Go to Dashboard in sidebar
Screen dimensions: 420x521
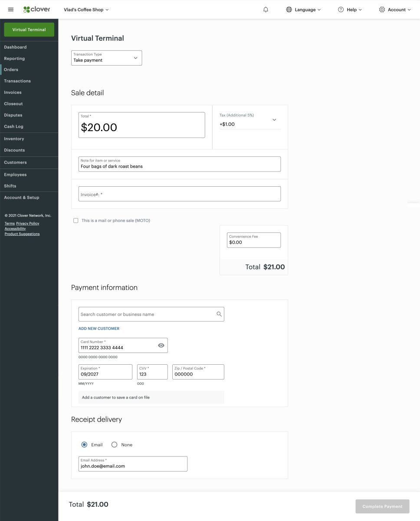point(15,47)
